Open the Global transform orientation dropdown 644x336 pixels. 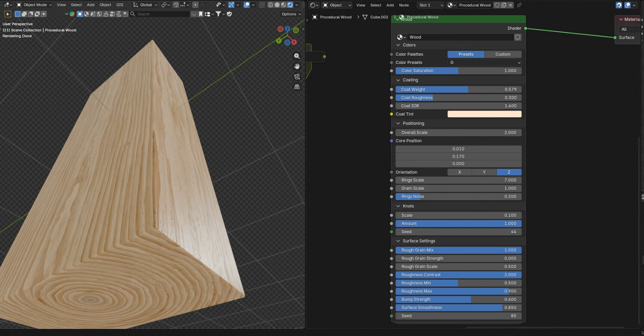tap(145, 5)
